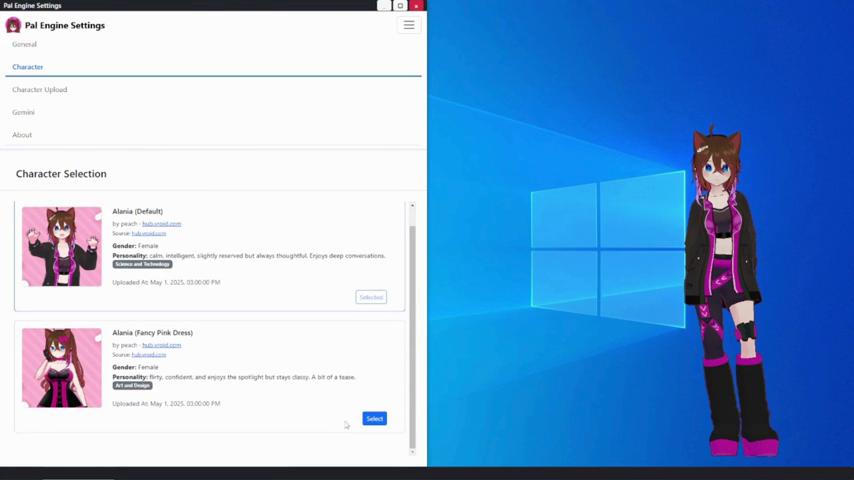
Task: Open author hub.vroid.com link for Alania Default
Action: pyautogui.click(x=161, y=224)
